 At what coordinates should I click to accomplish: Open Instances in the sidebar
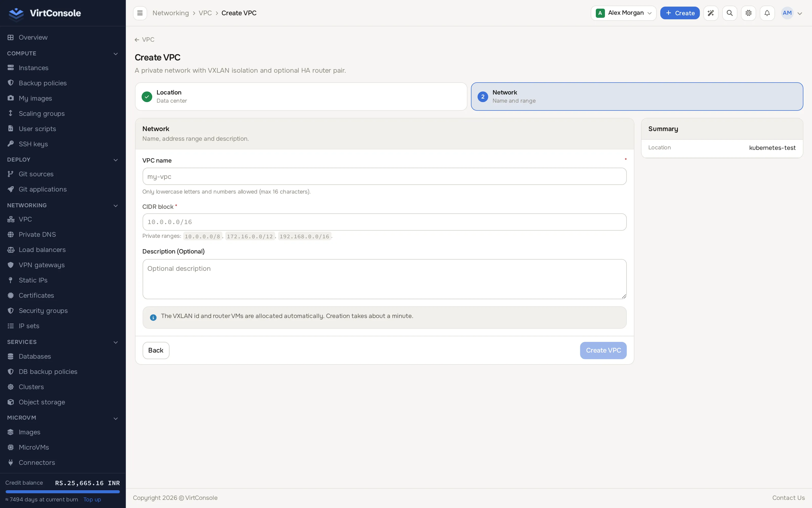63,68
